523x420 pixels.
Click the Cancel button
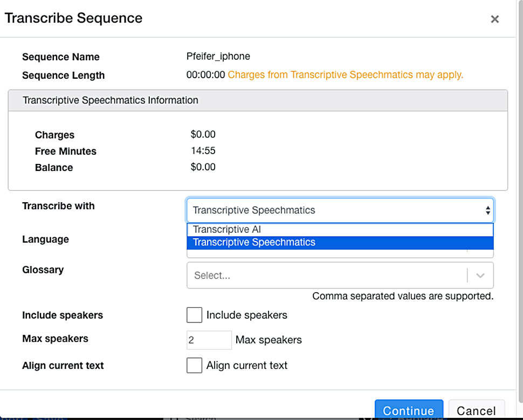(x=476, y=410)
